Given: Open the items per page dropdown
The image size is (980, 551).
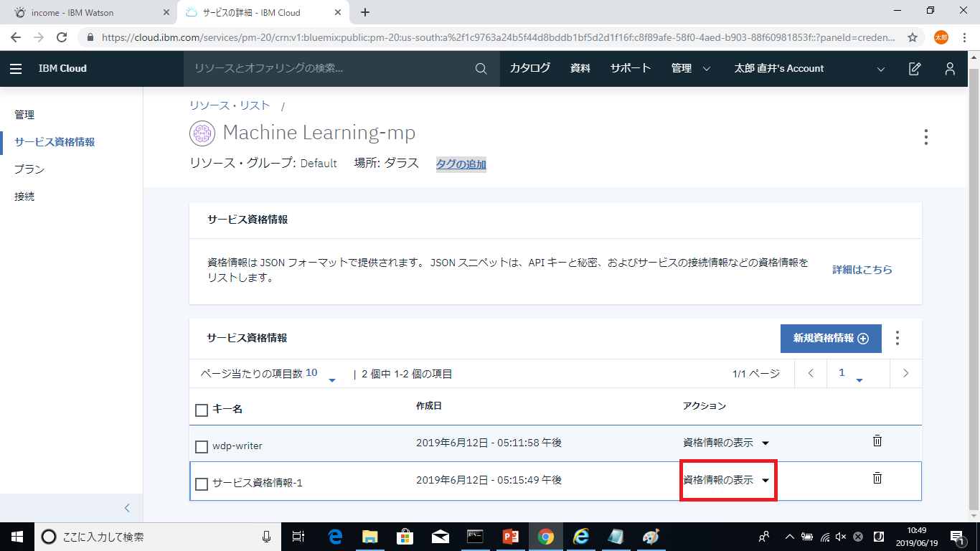Looking at the screenshot, I should [331, 378].
